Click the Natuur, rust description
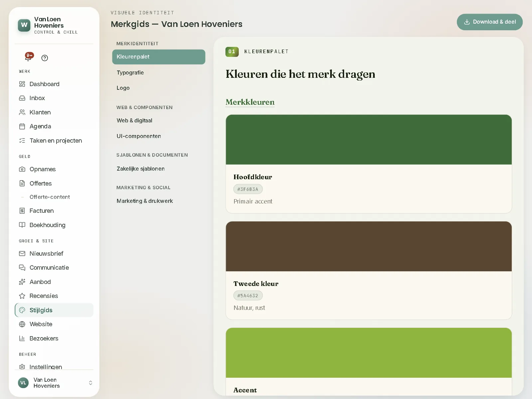532x399 pixels. coord(249,308)
